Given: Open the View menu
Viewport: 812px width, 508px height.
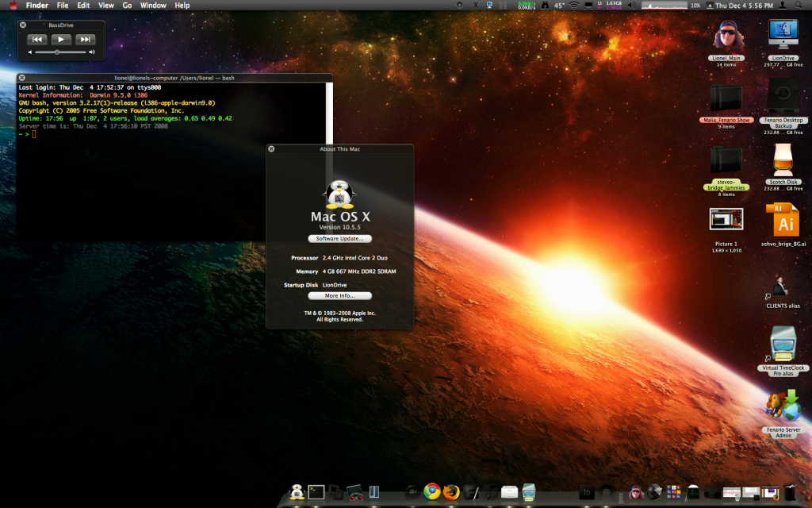Looking at the screenshot, I should coord(106,6).
